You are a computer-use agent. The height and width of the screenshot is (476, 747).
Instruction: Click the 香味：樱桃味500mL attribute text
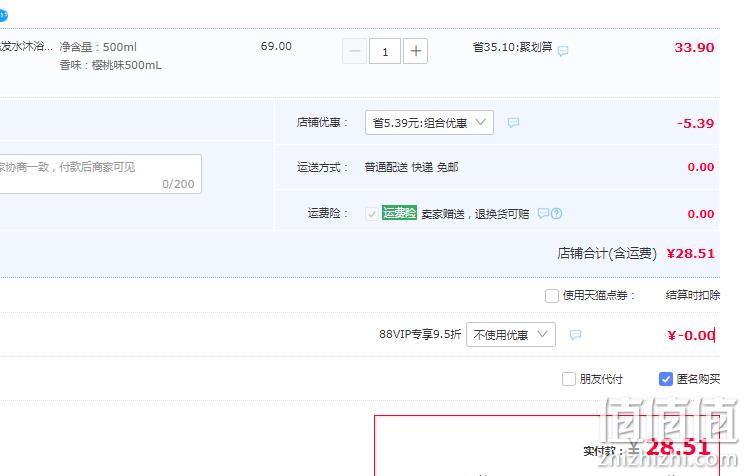coord(111,65)
